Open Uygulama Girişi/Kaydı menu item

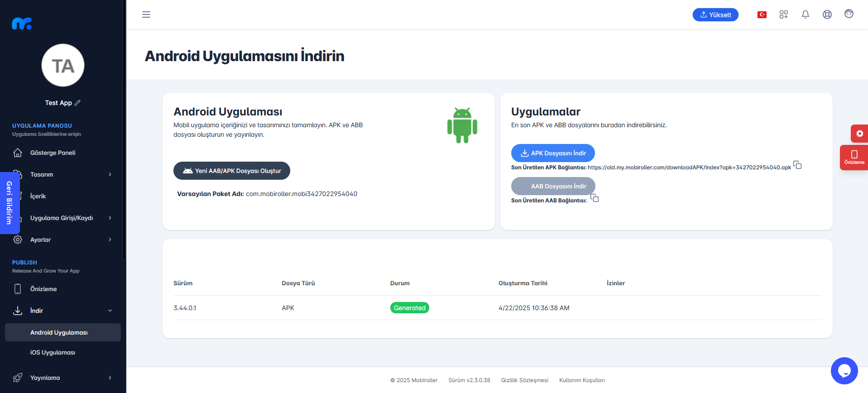pos(63,218)
